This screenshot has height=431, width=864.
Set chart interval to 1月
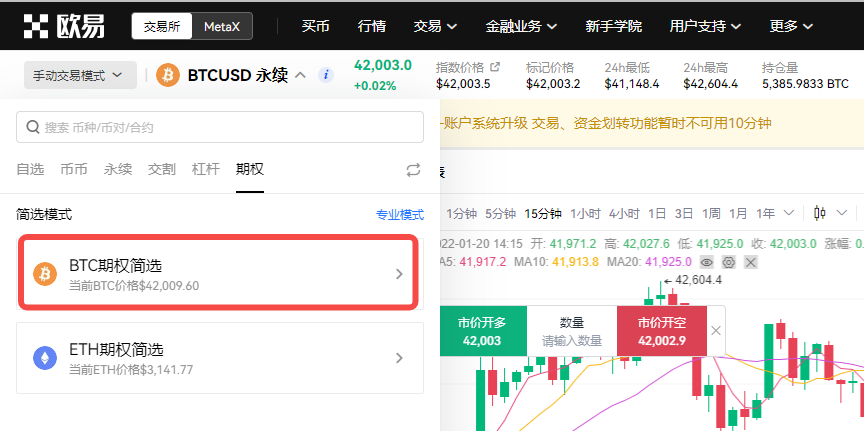pyautogui.click(x=738, y=213)
